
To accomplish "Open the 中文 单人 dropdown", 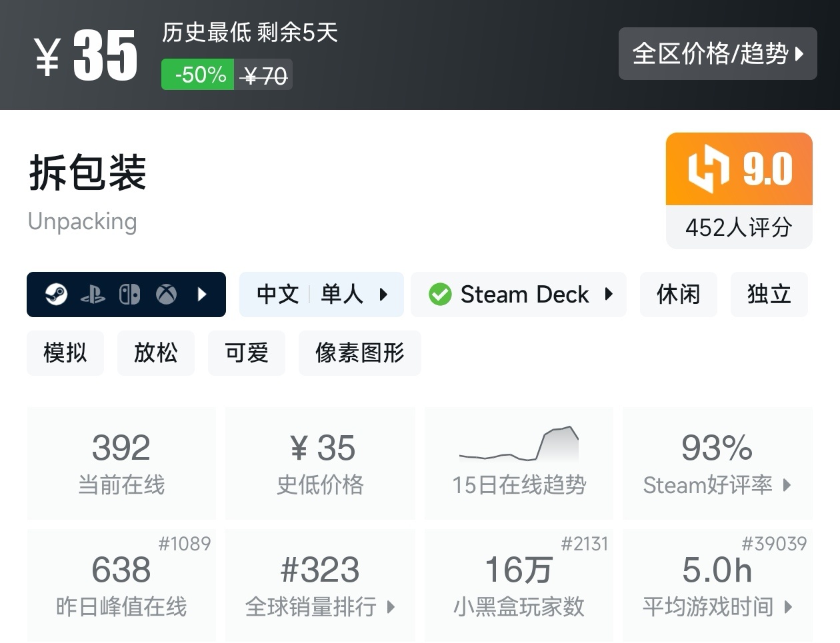I will click(321, 294).
